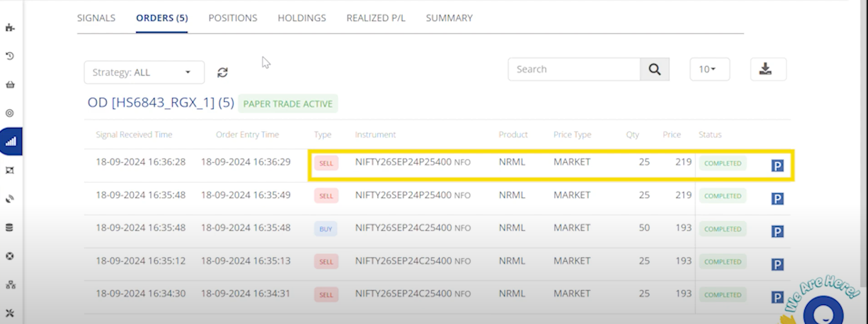This screenshot has height=324, width=868.
Task: Click inside the Search input field
Action: coord(574,69)
